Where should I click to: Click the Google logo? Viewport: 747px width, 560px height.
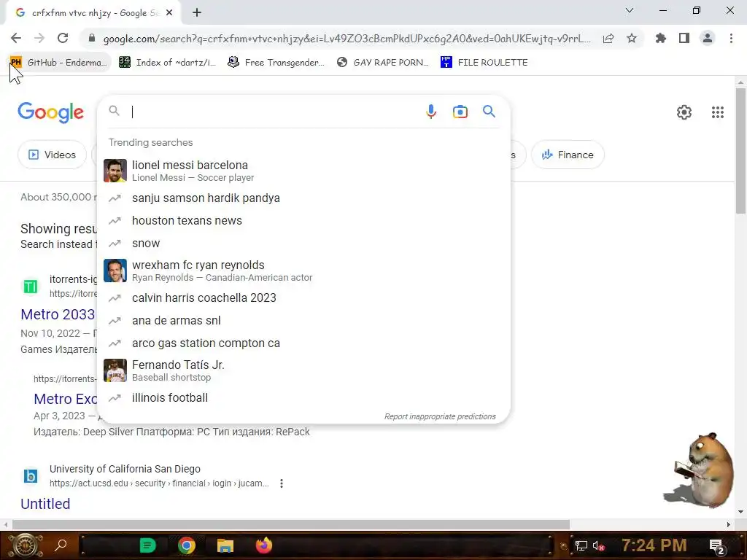tap(50, 113)
